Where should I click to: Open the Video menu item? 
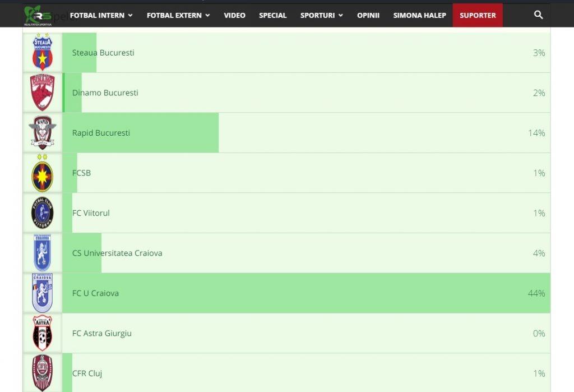tap(235, 15)
